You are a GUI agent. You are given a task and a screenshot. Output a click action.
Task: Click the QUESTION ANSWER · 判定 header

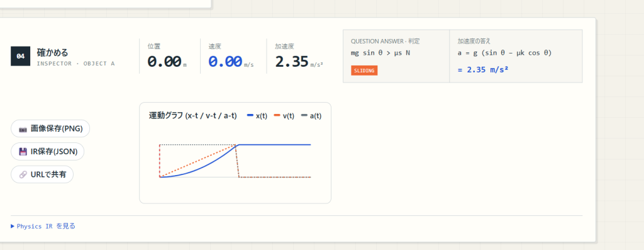pos(386,42)
